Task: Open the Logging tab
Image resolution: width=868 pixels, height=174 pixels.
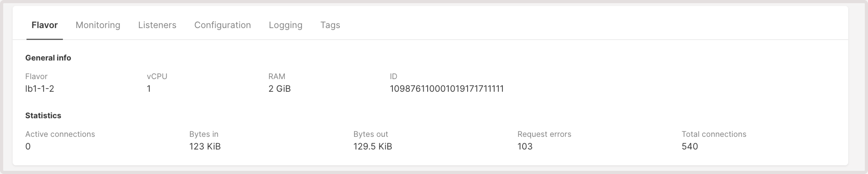Action: click(x=285, y=25)
